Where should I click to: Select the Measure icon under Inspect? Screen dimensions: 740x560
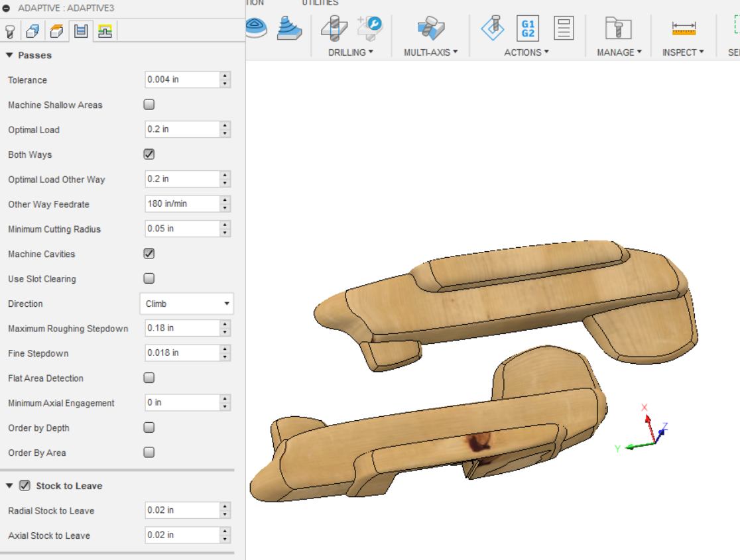(683, 28)
